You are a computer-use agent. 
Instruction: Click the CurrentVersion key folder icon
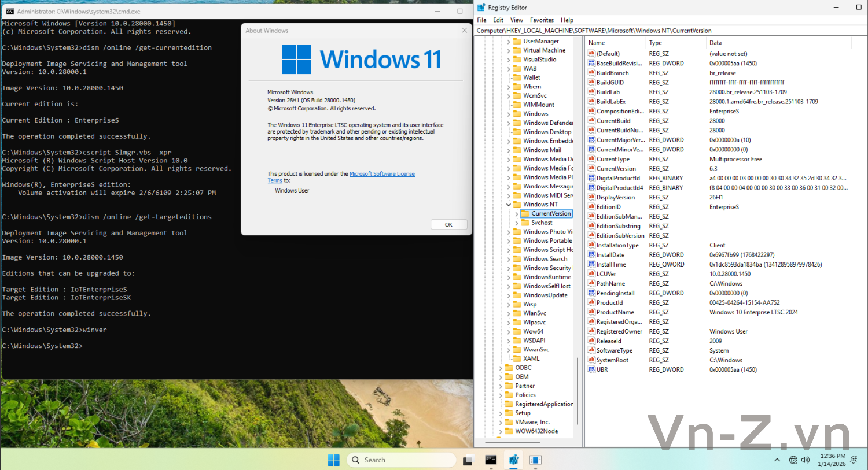pyautogui.click(x=525, y=213)
